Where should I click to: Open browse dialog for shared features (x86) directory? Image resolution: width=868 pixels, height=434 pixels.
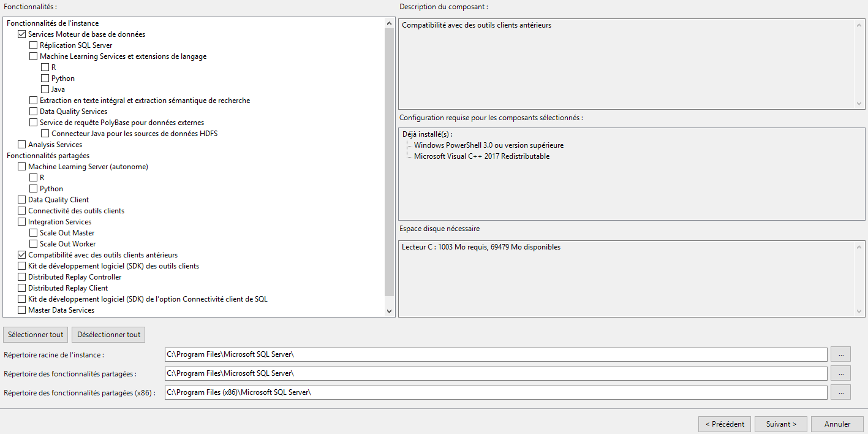[840, 392]
